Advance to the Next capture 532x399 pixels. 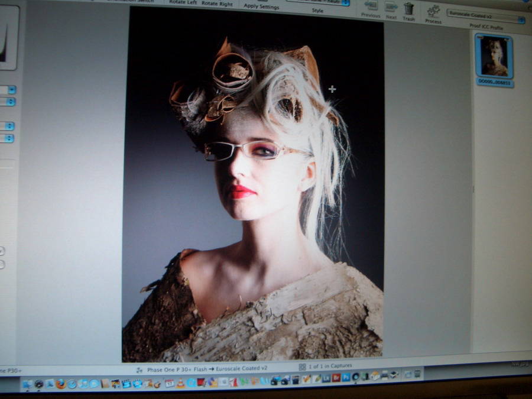click(x=391, y=6)
